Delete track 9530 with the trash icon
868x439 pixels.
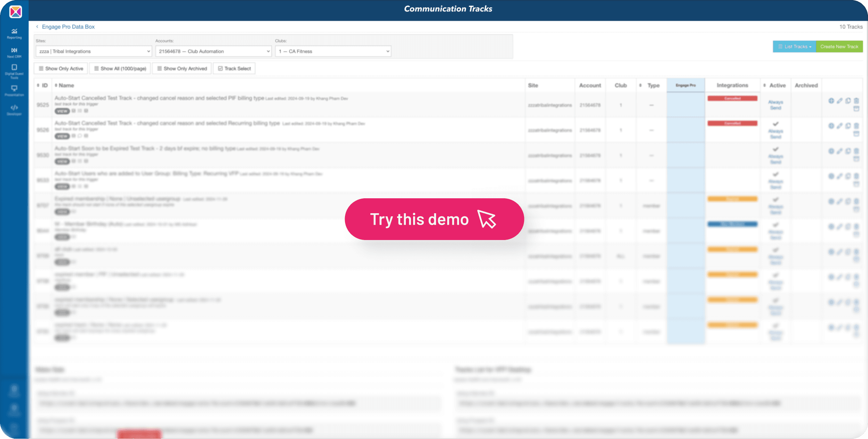856,151
